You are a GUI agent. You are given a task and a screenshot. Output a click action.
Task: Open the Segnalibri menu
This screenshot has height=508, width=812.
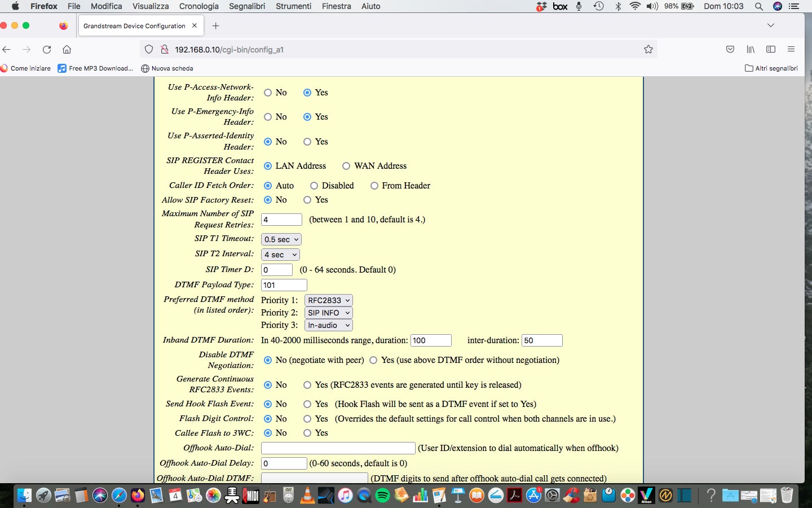click(246, 6)
